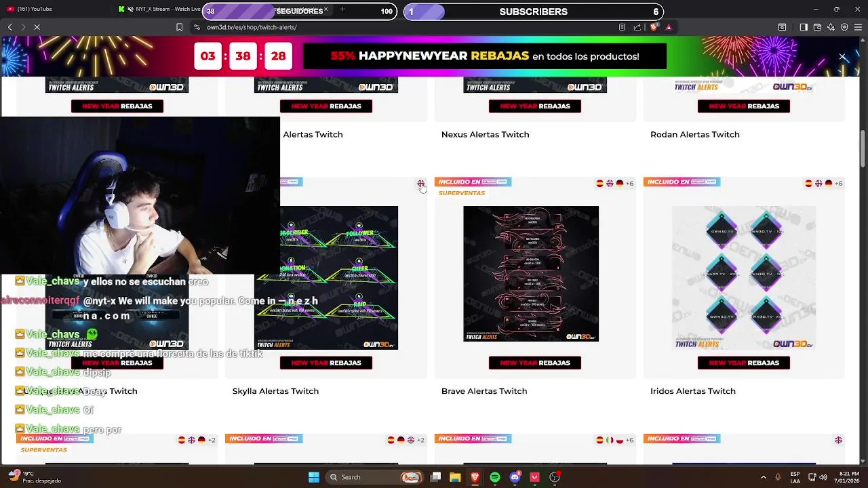Click the sale countdown timer

[x=243, y=56]
